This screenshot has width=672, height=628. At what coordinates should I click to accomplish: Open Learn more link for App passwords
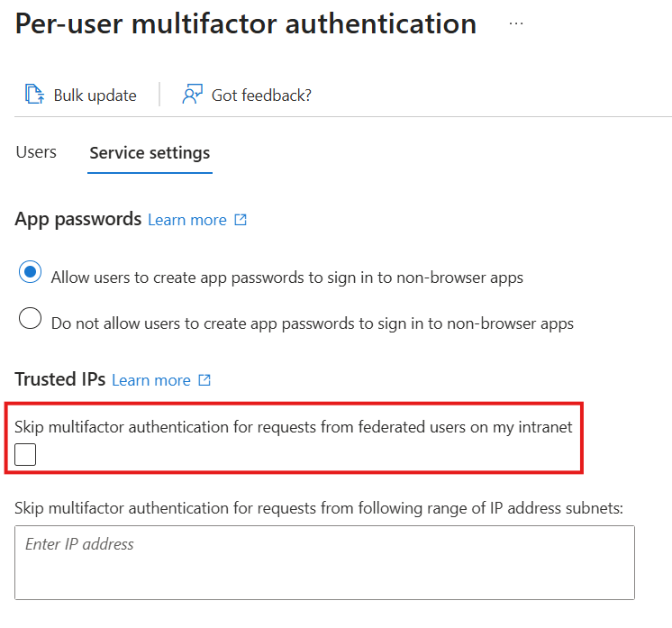[187, 220]
